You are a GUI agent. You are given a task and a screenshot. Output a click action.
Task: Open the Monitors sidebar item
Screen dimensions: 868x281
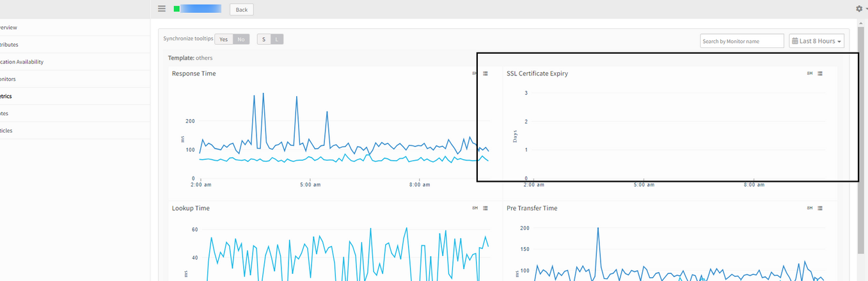pyautogui.click(x=75, y=79)
